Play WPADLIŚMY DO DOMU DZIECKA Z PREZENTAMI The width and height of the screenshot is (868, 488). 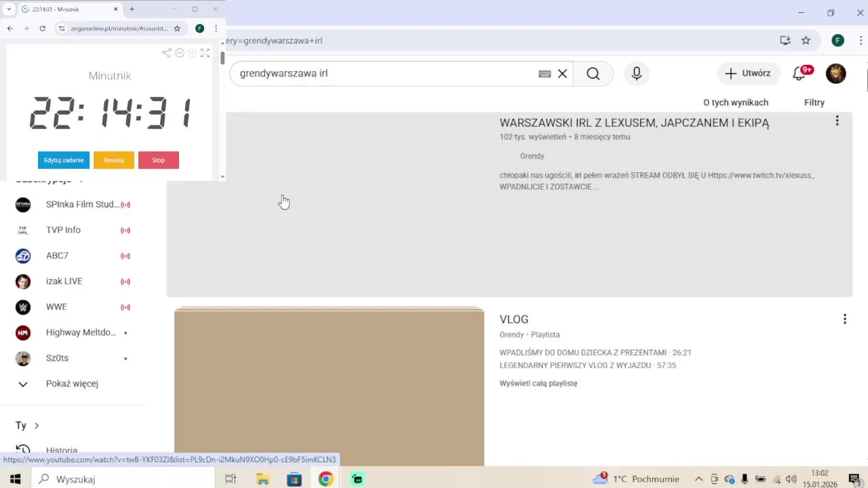(595, 352)
